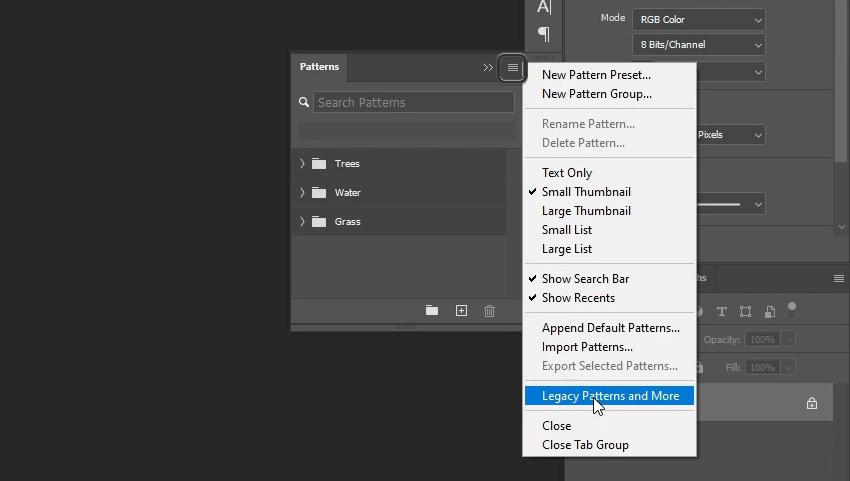The width and height of the screenshot is (850, 481).
Task: Click the Search Patterns input field
Action: coord(413,102)
